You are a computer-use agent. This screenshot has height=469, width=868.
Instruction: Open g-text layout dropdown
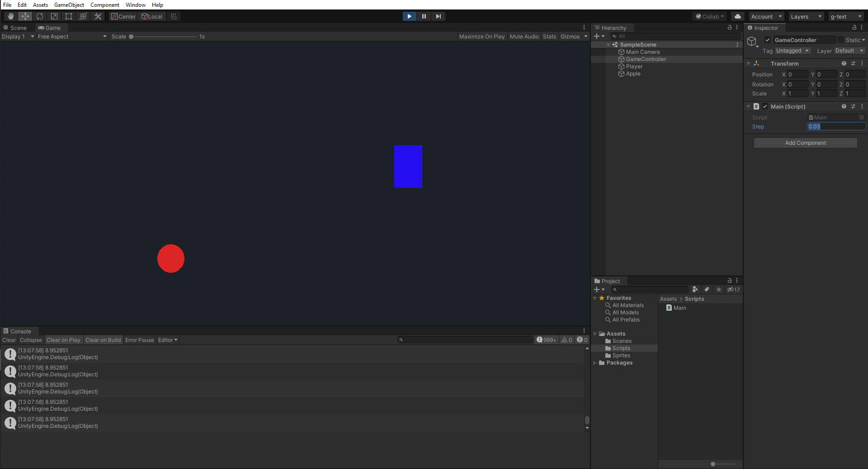click(x=846, y=16)
